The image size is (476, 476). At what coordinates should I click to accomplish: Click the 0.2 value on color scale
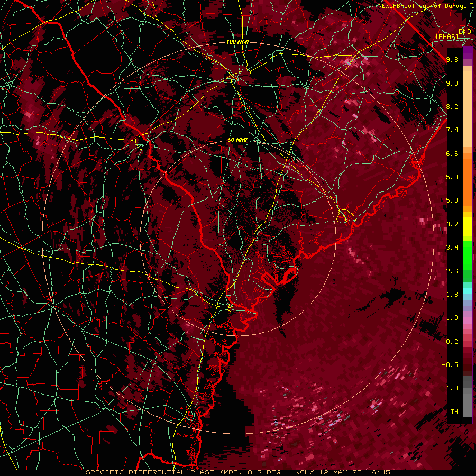[x=452, y=342]
